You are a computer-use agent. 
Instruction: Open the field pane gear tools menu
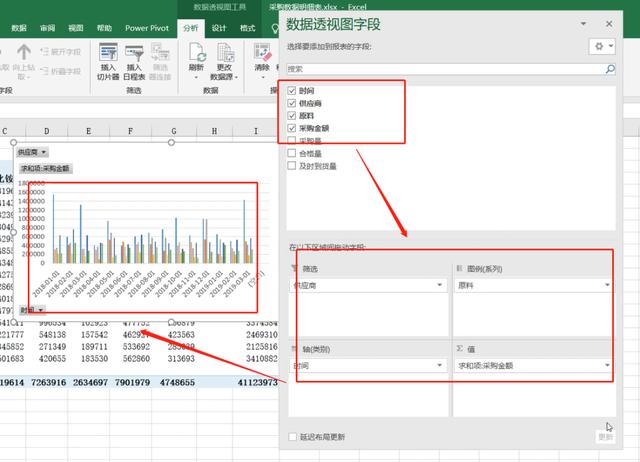pyautogui.click(x=602, y=46)
